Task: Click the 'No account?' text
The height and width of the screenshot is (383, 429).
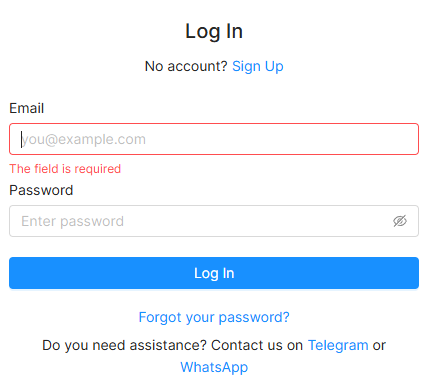Action: click(x=186, y=66)
